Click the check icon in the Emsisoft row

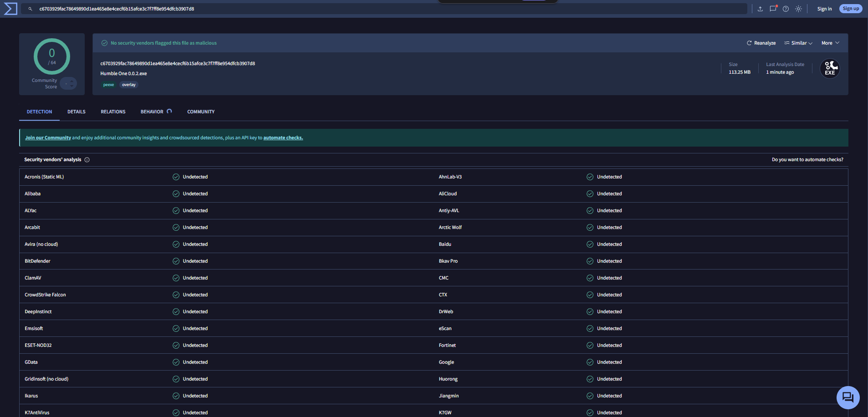(x=176, y=329)
